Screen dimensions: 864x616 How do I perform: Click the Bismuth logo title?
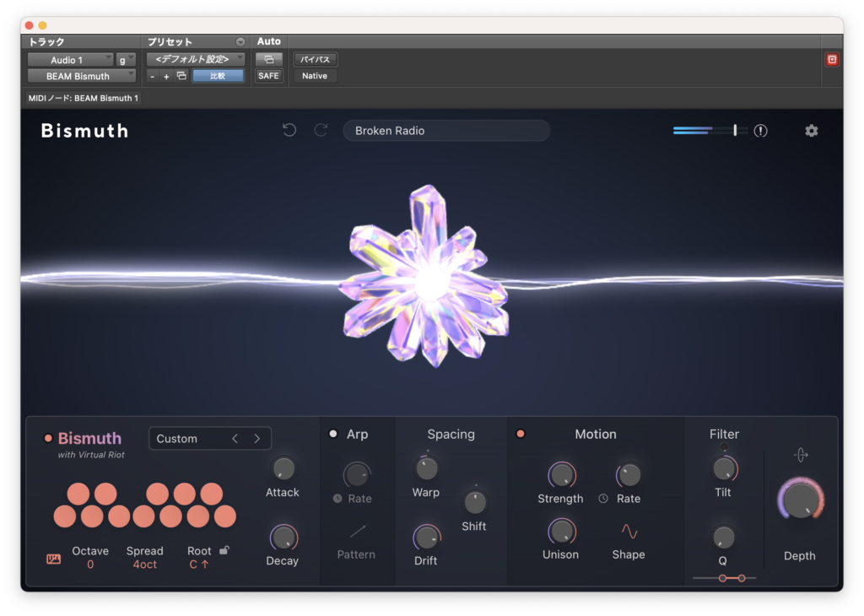coord(85,131)
